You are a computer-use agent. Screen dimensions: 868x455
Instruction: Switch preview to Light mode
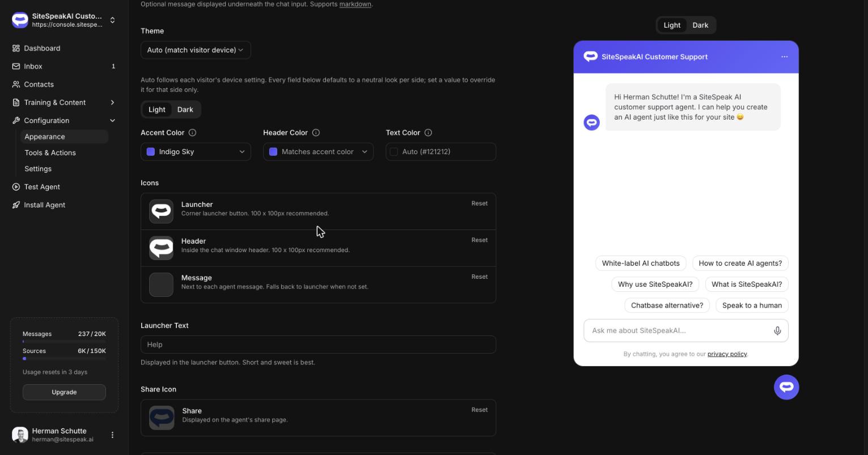[x=672, y=25]
